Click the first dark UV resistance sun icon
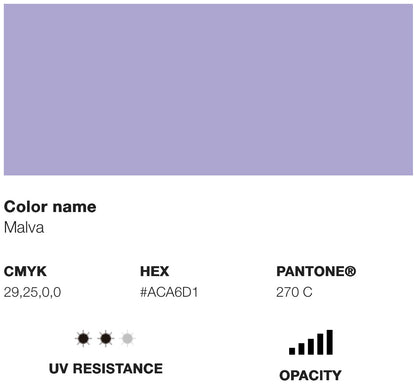The image size is (416, 389). click(x=83, y=339)
